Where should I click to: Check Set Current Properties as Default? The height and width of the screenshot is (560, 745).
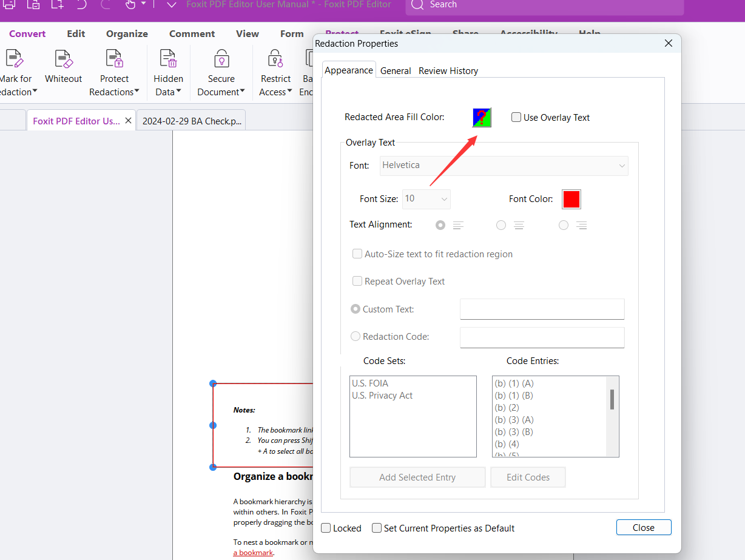(x=376, y=528)
